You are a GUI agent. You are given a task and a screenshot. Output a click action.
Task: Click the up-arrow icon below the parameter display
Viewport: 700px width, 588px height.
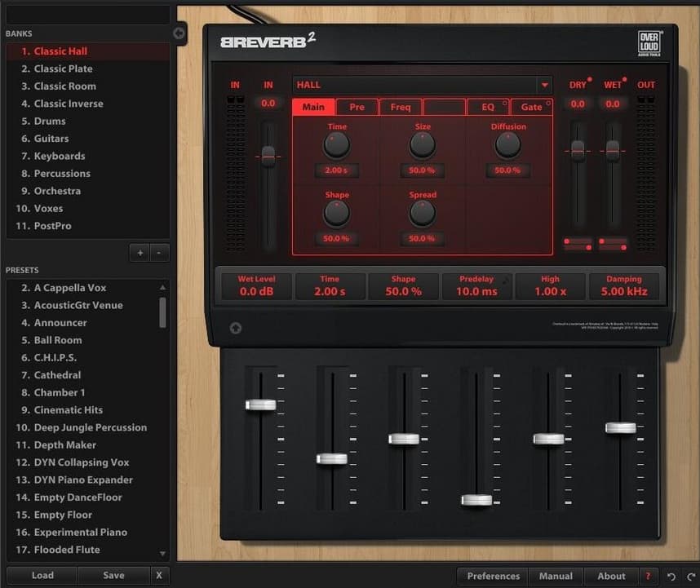coord(236,329)
